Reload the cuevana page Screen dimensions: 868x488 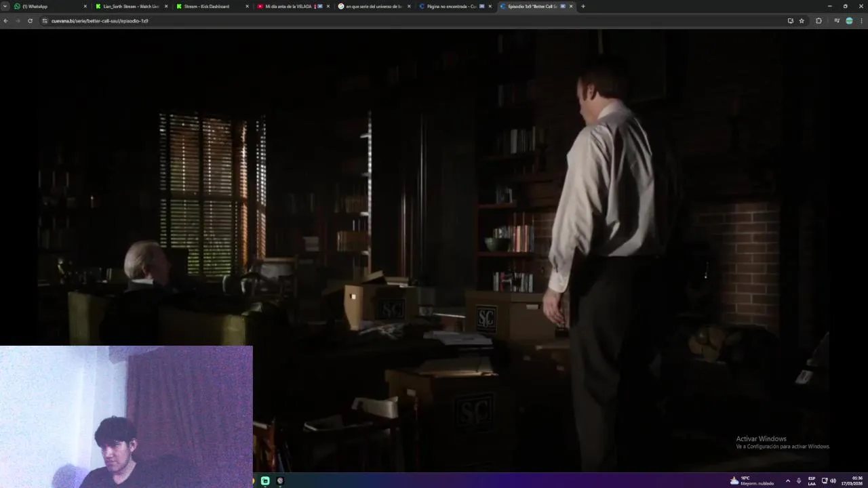click(x=30, y=21)
